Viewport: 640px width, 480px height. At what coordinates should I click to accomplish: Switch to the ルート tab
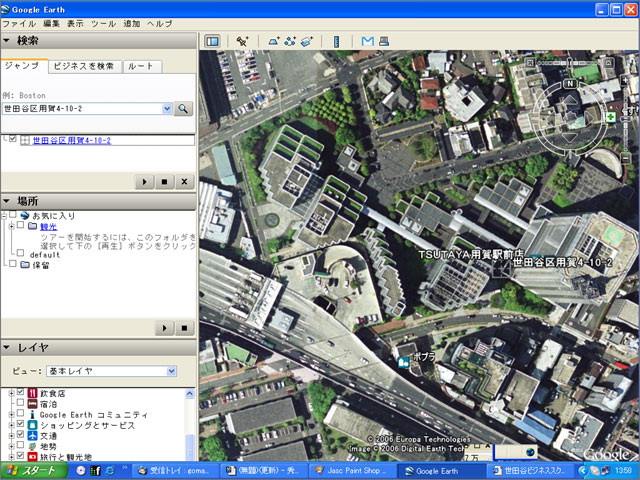click(x=141, y=66)
